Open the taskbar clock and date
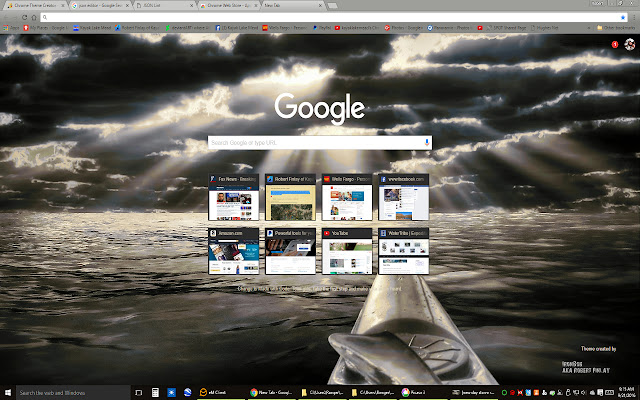 pyautogui.click(x=627, y=393)
